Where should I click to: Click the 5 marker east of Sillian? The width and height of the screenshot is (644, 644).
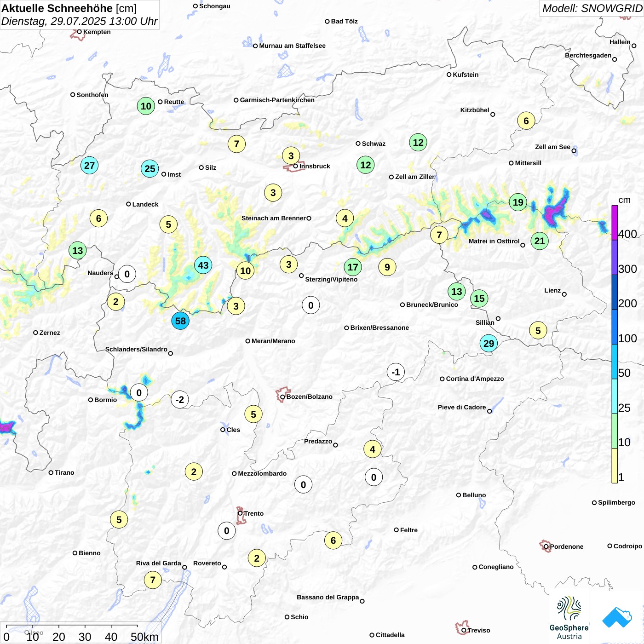click(538, 330)
